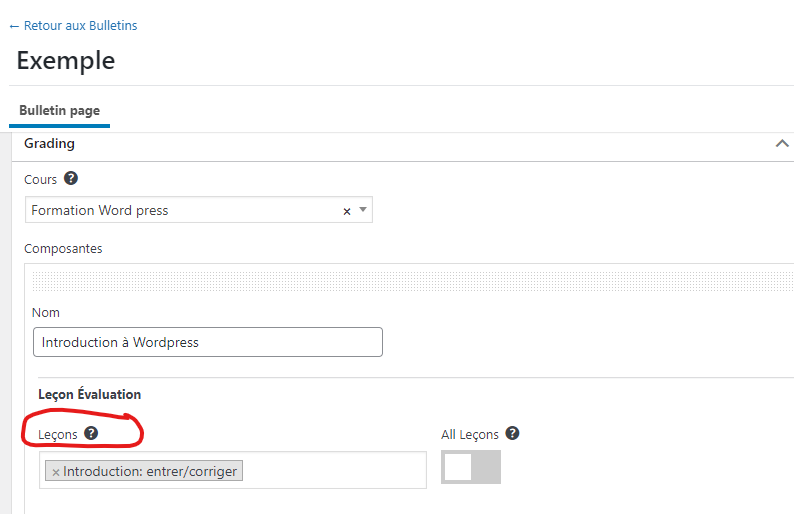Click the All Leçons help icon
The width and height of the screenshot is (794, 514).
pyautogui.click(x=512, y=433)
